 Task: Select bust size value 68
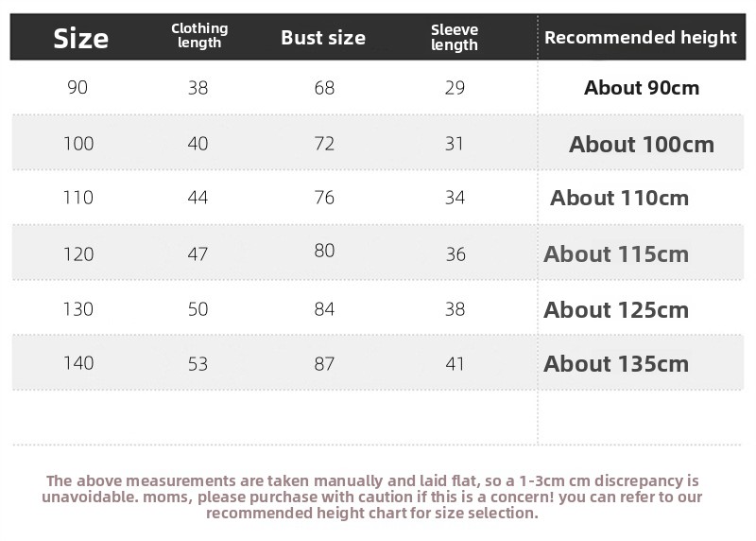(324, 88)
